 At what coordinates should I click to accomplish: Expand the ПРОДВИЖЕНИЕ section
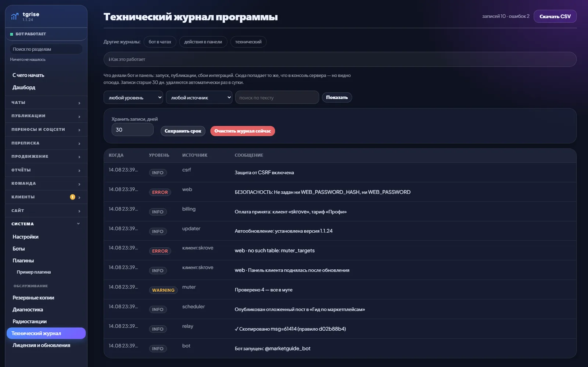click(x=46, y=156)
